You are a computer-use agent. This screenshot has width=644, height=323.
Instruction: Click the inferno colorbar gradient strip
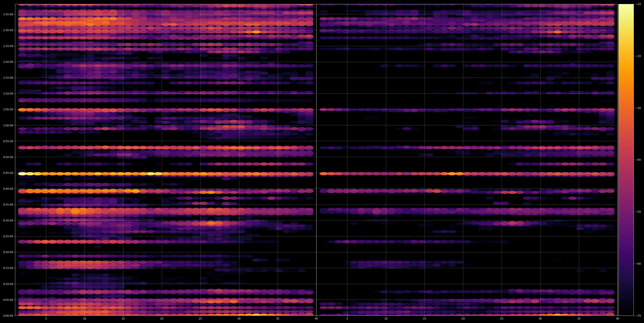pos(626,160)
